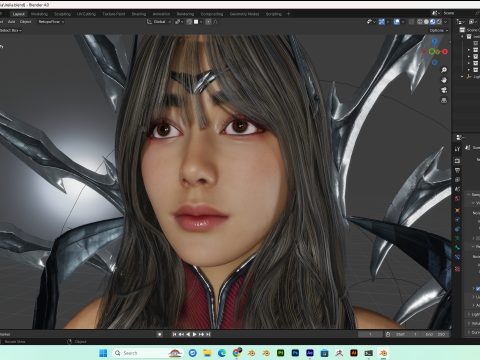
Task: Switch to the Shading workspace tab
Action: 139,14
